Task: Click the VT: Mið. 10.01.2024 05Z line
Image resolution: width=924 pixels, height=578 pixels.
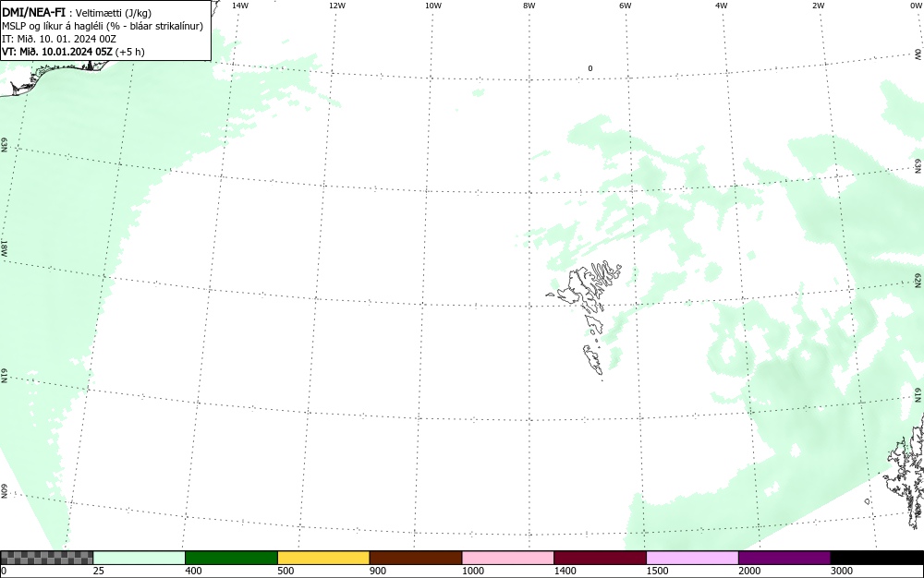Action: (x=73, y=52)
